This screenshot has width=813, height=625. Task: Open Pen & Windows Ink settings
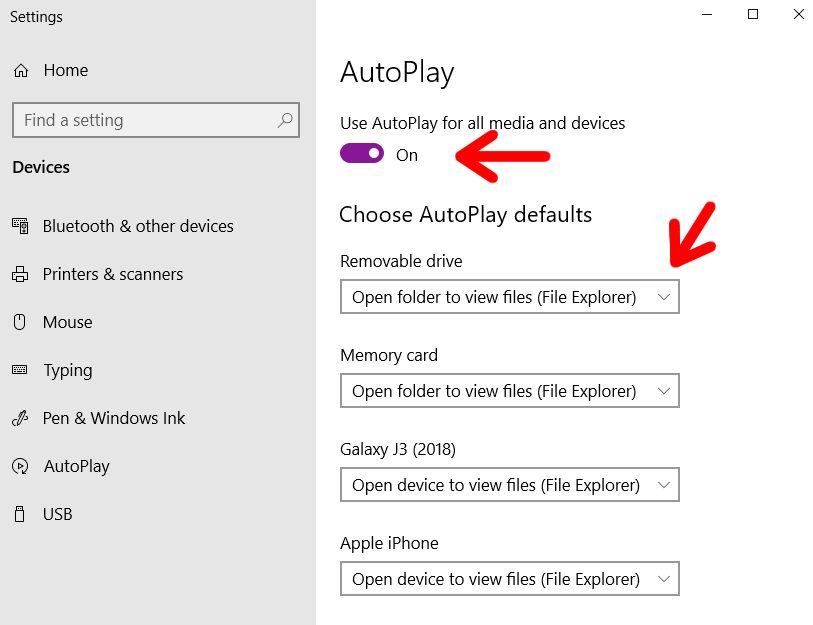pyautogui.click(x=114, y=418)
